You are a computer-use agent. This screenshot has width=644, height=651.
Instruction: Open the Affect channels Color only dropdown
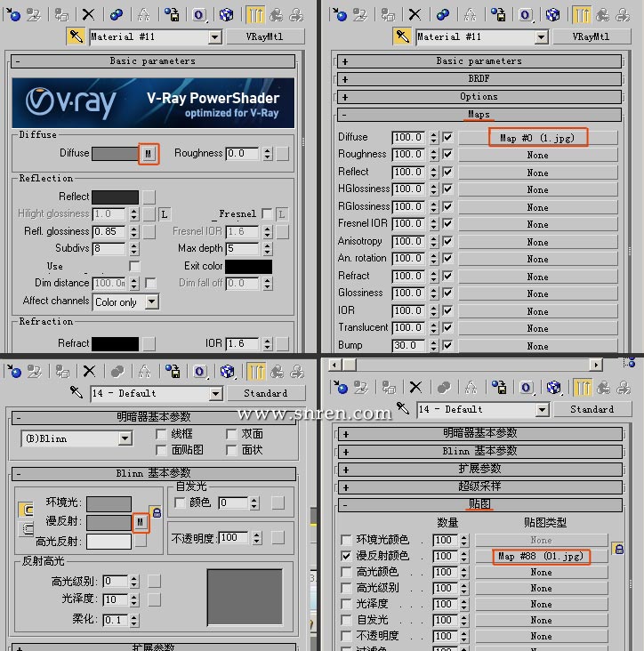152,301
